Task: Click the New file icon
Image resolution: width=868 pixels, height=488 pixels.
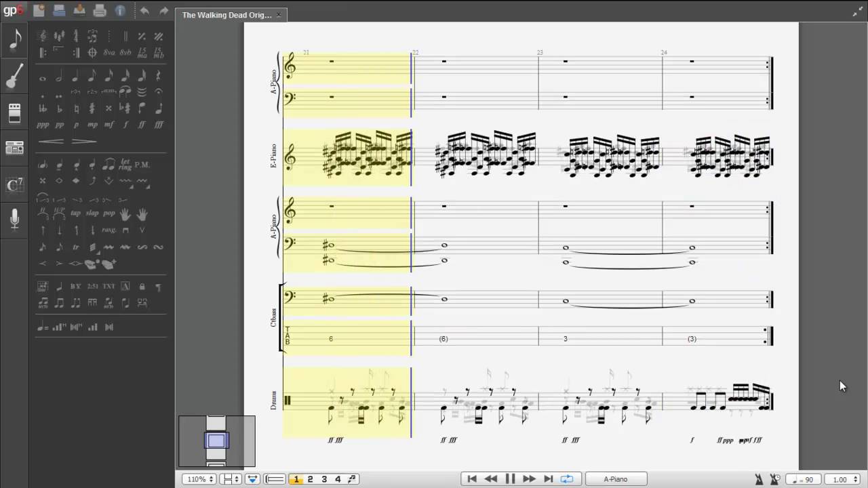Action: click(39, 10)
